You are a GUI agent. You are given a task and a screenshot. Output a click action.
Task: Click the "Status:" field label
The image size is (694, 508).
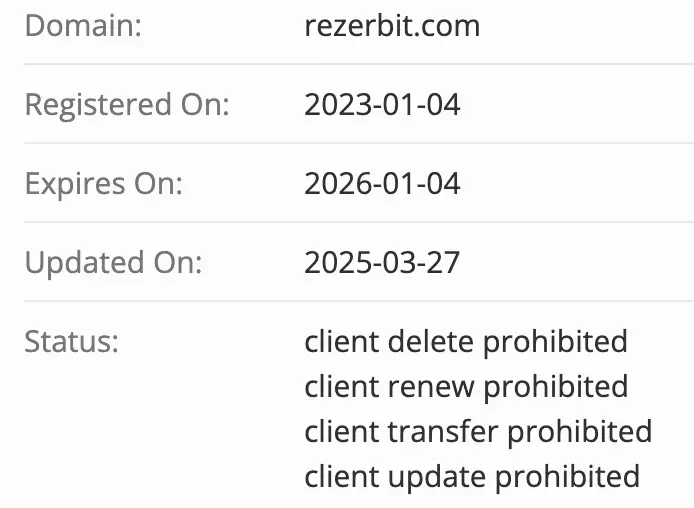click(x=72, y=342)
